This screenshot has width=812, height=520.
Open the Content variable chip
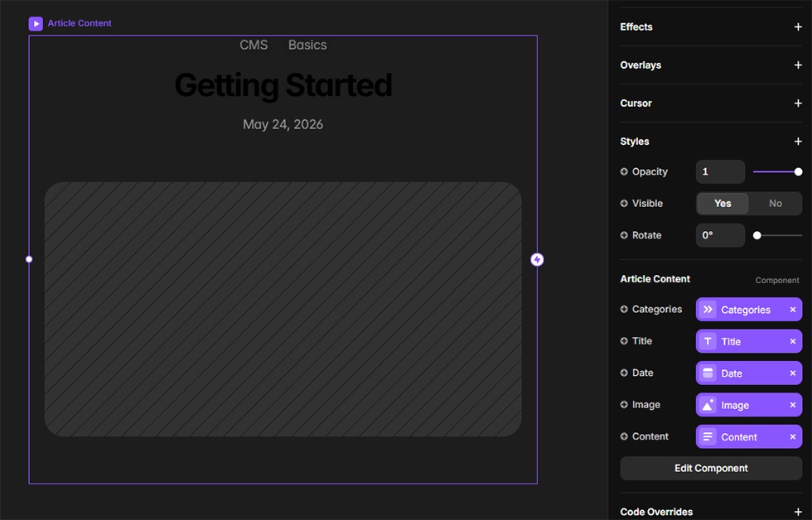click(749, 437)
